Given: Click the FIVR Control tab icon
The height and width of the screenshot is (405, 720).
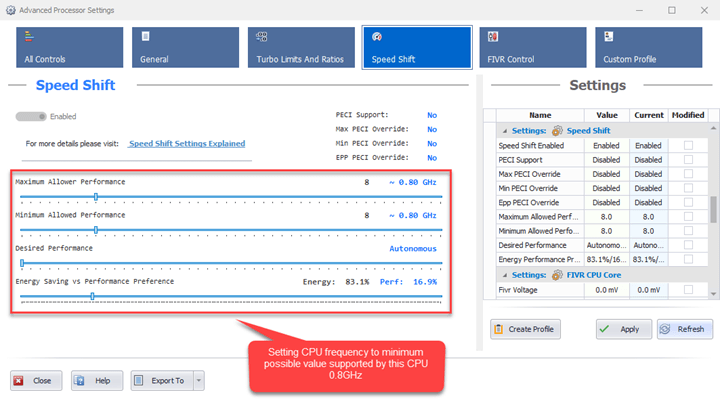Looking at the screenshot, I should (493, 37).
